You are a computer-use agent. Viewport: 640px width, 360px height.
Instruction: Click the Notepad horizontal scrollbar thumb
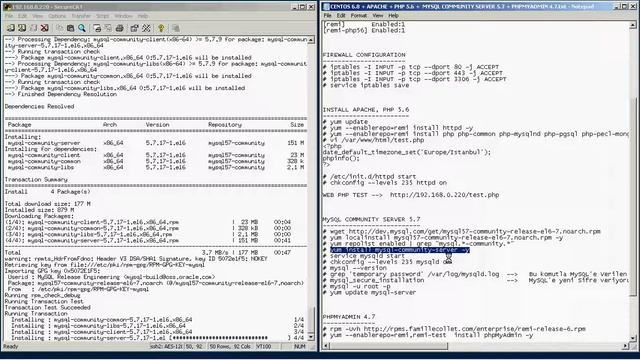[389, 346]
